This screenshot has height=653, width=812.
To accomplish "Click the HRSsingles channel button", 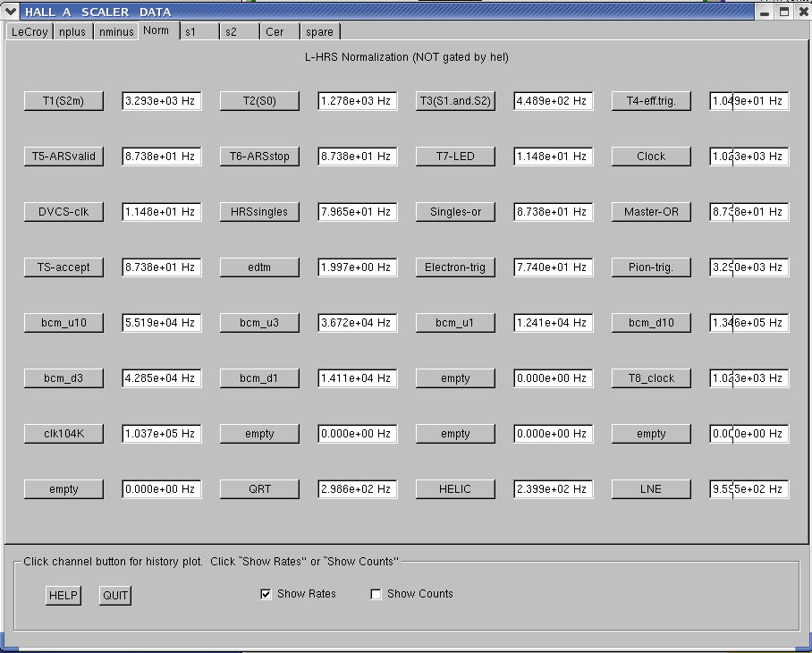I will point(259,212).
